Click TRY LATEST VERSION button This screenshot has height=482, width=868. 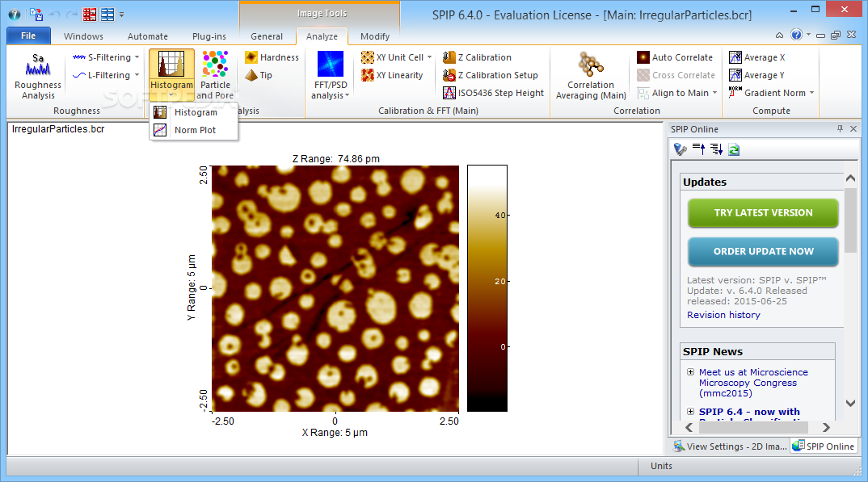point(763,213)
